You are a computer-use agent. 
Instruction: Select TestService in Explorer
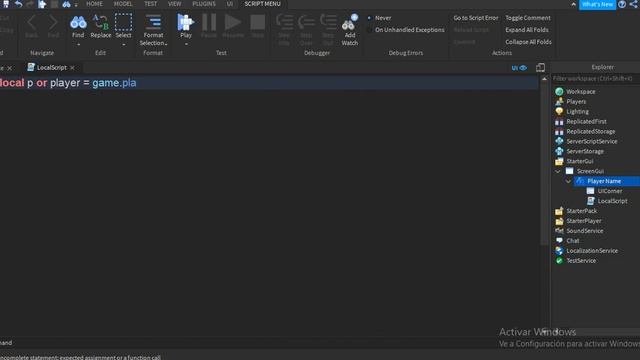pos(581,260)
